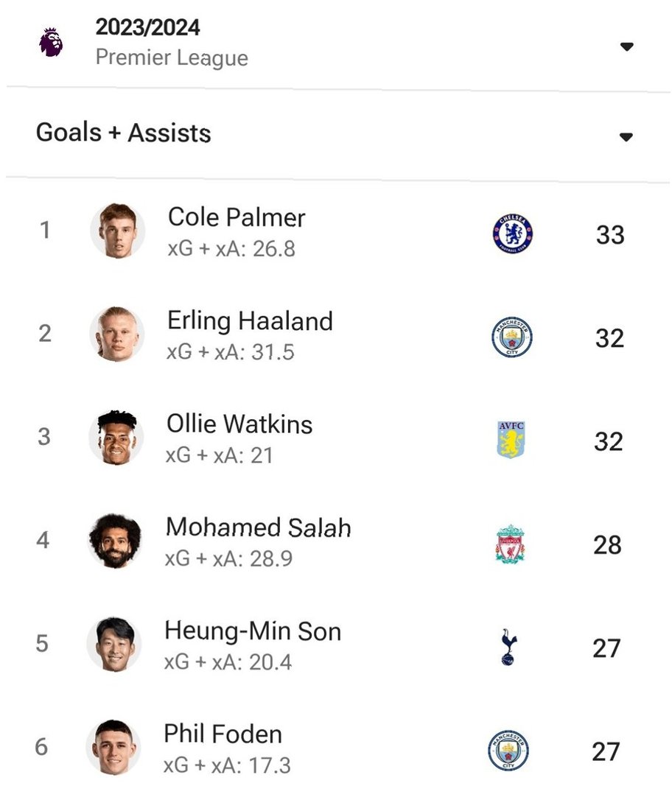This screenshot has height=800, width=672.
Task: Tap Erling Haaland's avatar photo
Action: [117, 334]
